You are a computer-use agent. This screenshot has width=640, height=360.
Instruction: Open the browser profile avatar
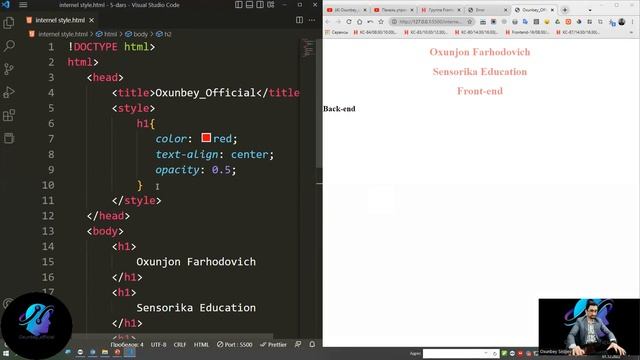[x=622, y=22]
